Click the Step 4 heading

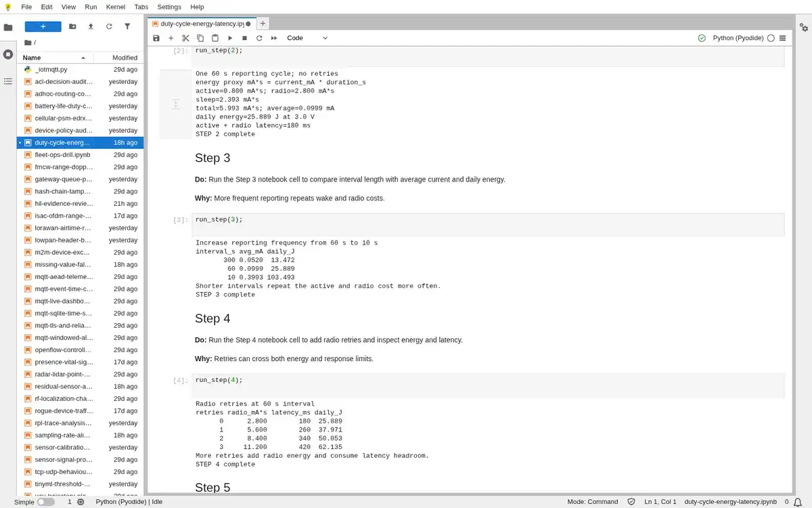212,318
